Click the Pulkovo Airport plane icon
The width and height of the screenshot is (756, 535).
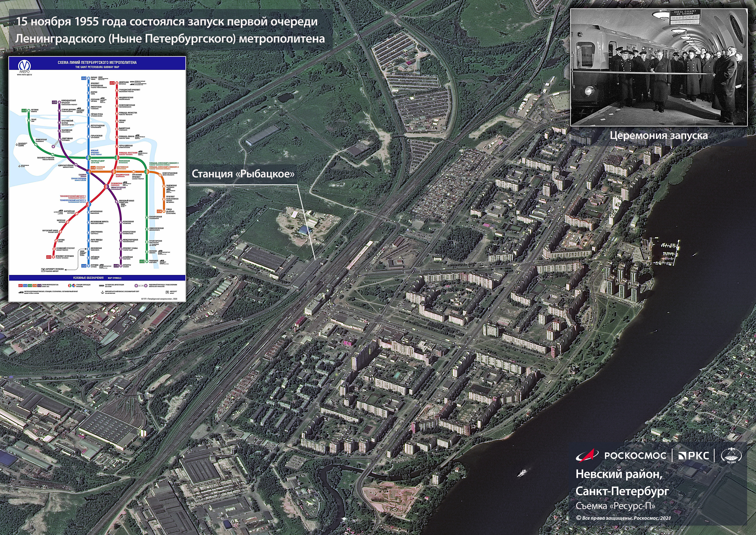[x=43, y=270]
